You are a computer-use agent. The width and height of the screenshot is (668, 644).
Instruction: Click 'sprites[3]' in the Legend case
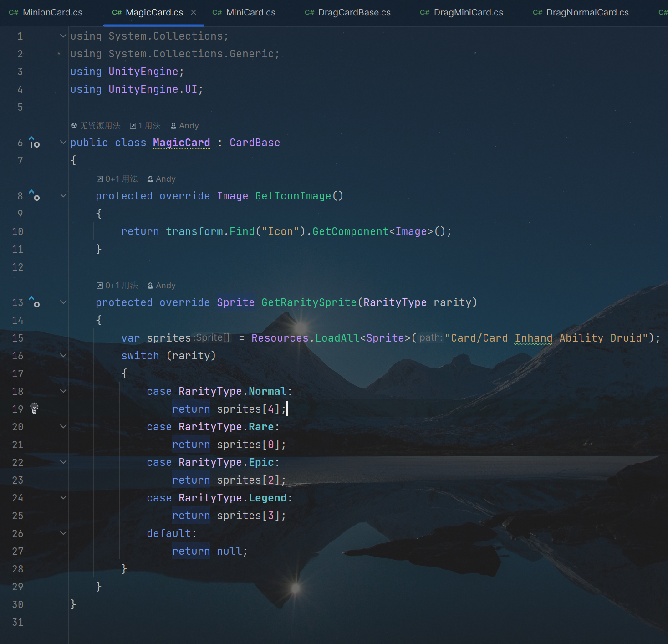pos(249,516)
